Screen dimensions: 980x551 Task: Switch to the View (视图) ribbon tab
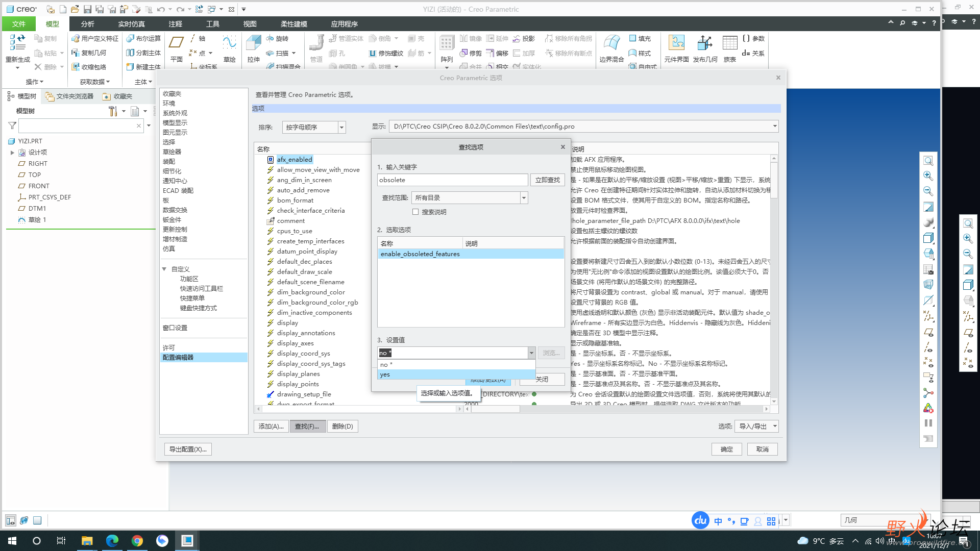click(x=250, y=24)
